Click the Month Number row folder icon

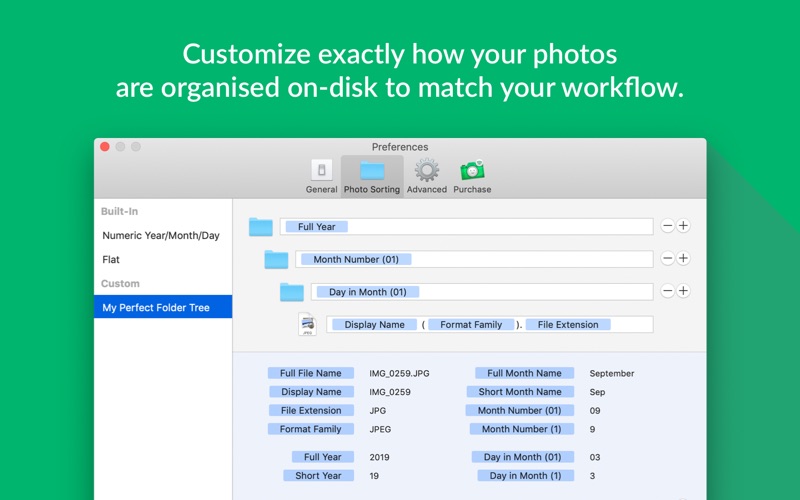pyautogui.click(x=277, y=259)
